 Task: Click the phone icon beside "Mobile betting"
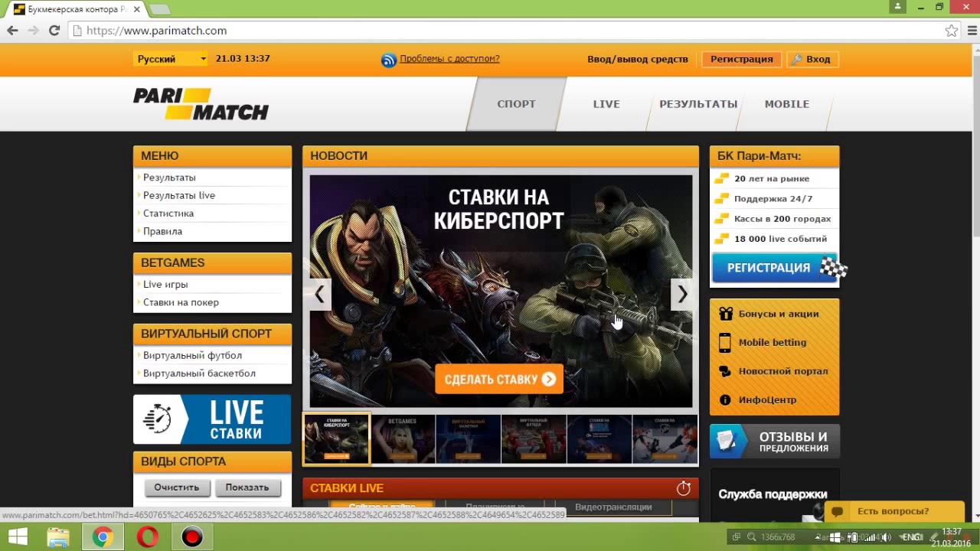[x=724, y=342]
